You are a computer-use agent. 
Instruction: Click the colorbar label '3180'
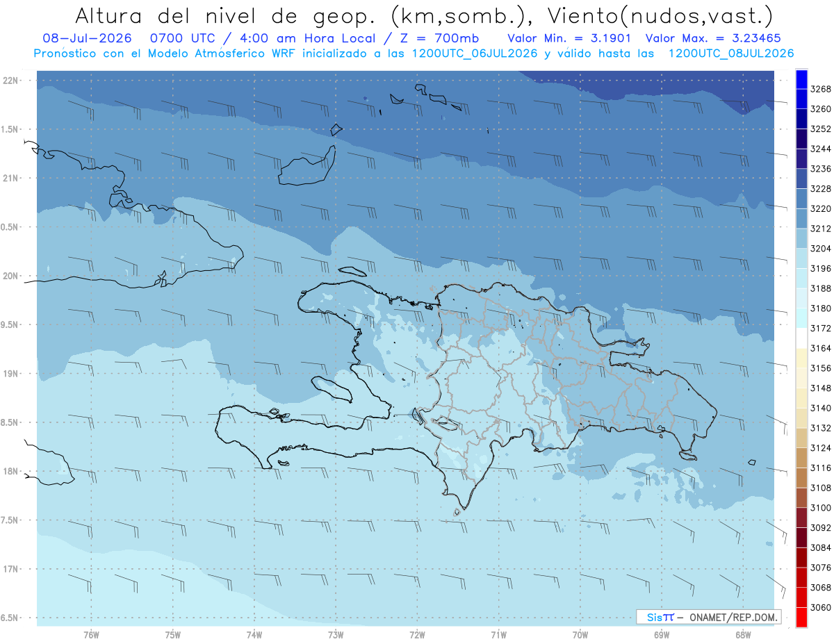[821, 308]
